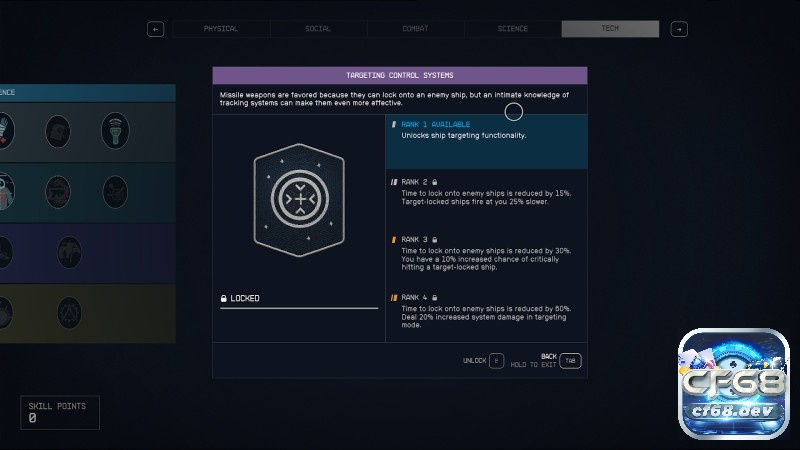Viewport: 800px width, 450px height.
Task: Click the Skill Points counter box
Action: 60,412
